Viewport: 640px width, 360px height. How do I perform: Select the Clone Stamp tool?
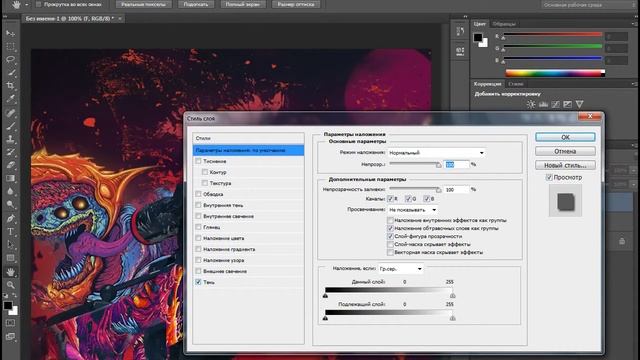tap(10, 139)
